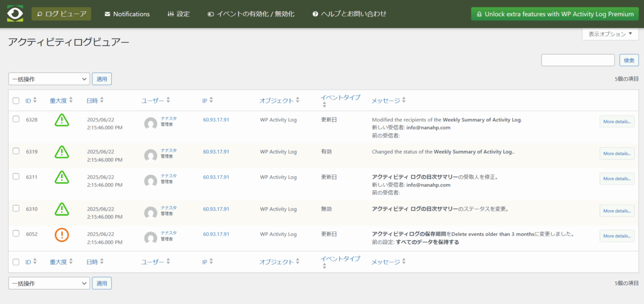Viewport: 644px width, 304px height.
Task: Click user avatar in event 6328 row
Action: (x=151, y=124)
